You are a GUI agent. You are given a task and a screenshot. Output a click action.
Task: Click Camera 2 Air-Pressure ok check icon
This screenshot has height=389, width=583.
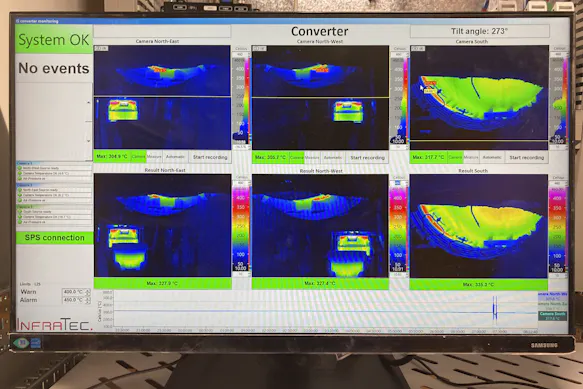(x=20, y=200)
